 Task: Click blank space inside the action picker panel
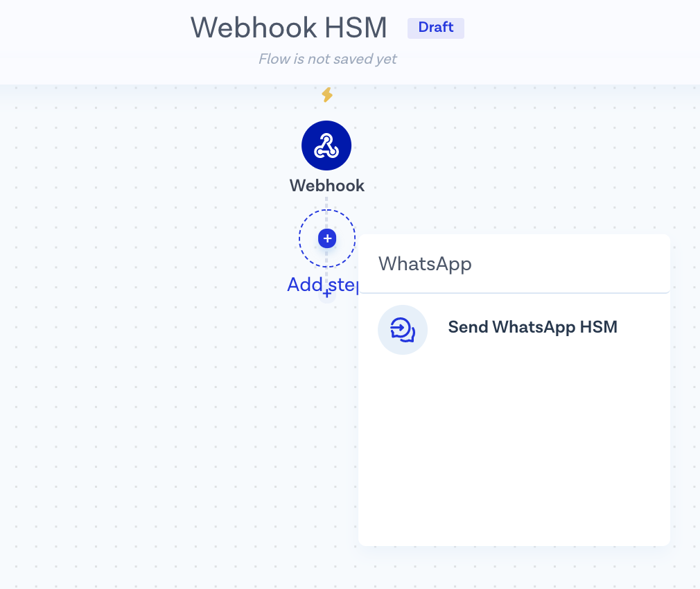pyautogui.click(x=514, y=450)
